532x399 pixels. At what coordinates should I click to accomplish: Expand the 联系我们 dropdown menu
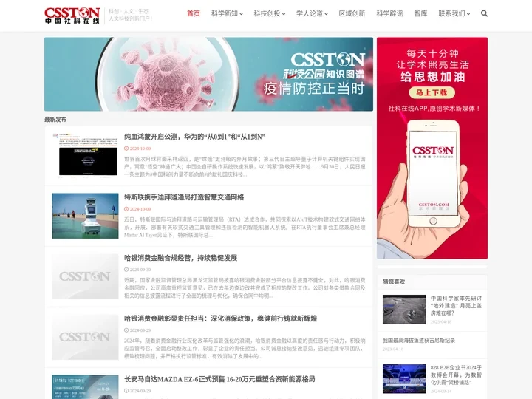(454, 13)
